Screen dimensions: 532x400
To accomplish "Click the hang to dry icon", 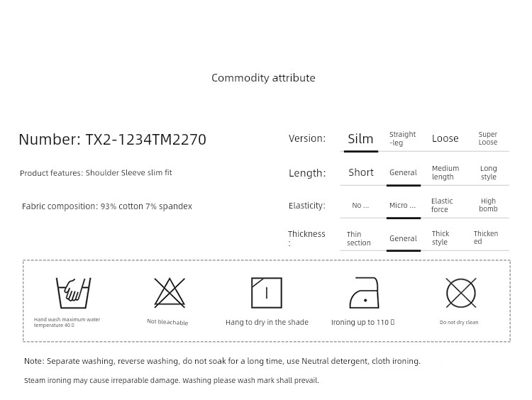I will tap(267, 292).
